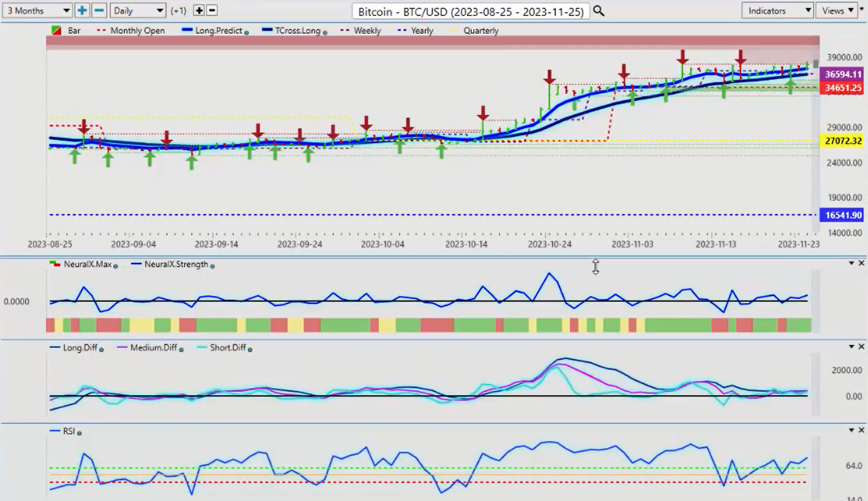Click the purple 36594.11 price label
The image size is (868, 501).
coord(843,74)
